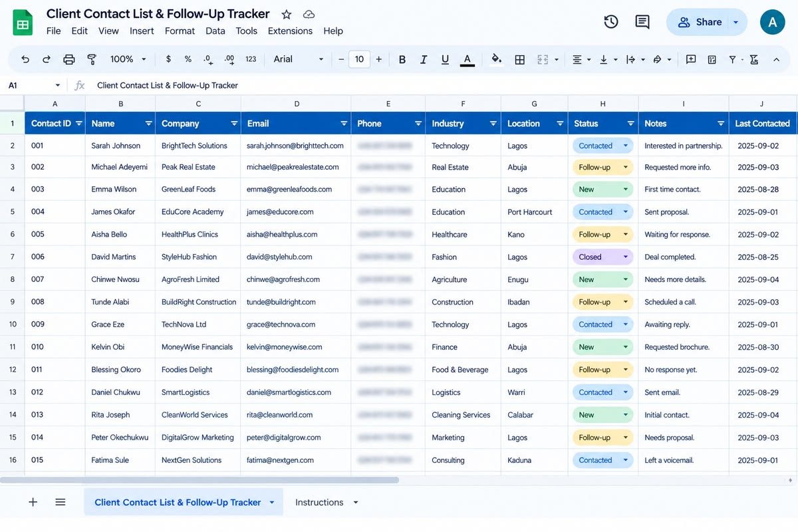Select column F header

click(x=463, y=104)
